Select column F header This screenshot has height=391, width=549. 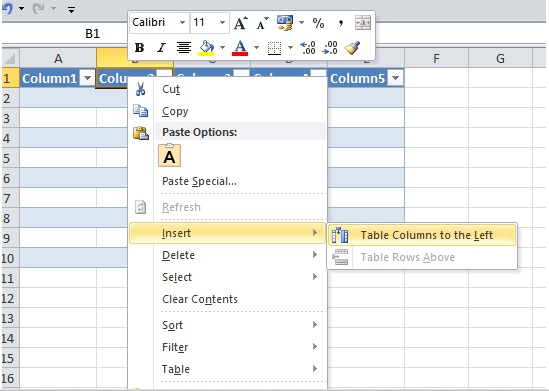(436, 58)
